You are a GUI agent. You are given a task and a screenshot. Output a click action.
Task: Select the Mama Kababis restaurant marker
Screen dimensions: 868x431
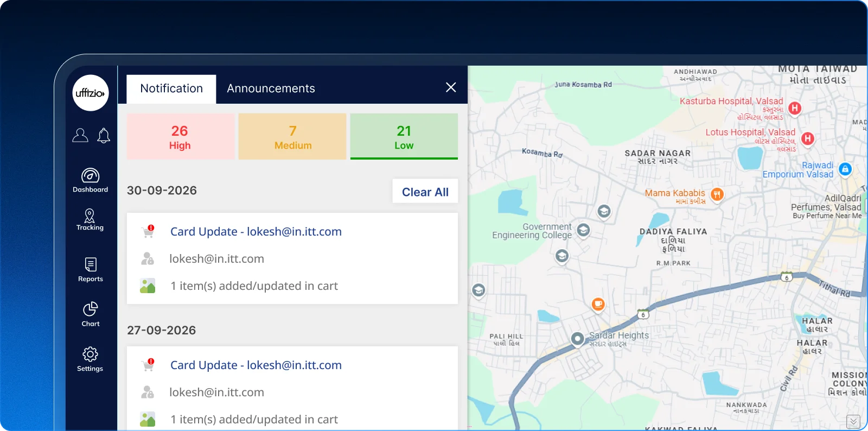(x=717, y=194)
